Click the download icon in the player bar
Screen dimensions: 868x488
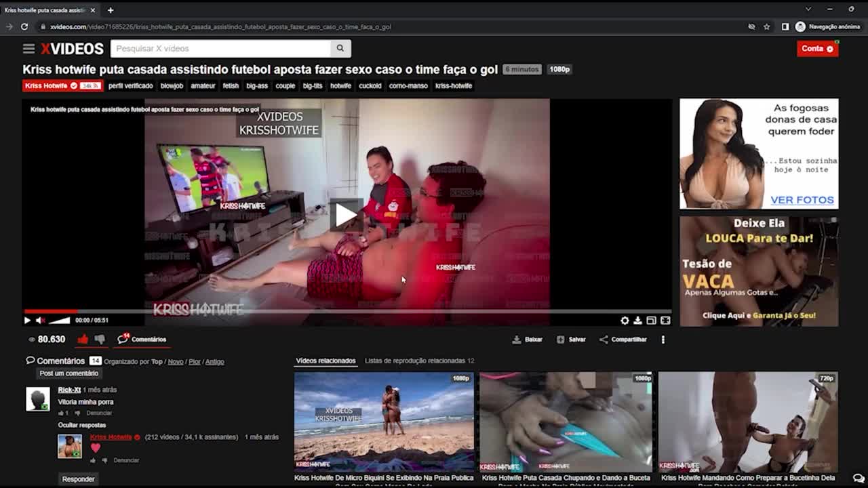coord(637,321)
